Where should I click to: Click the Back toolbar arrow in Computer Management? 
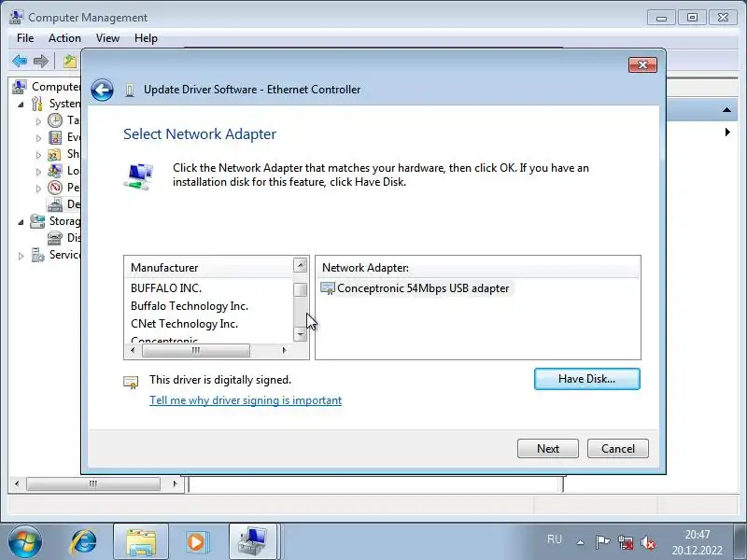pos(20,61)
